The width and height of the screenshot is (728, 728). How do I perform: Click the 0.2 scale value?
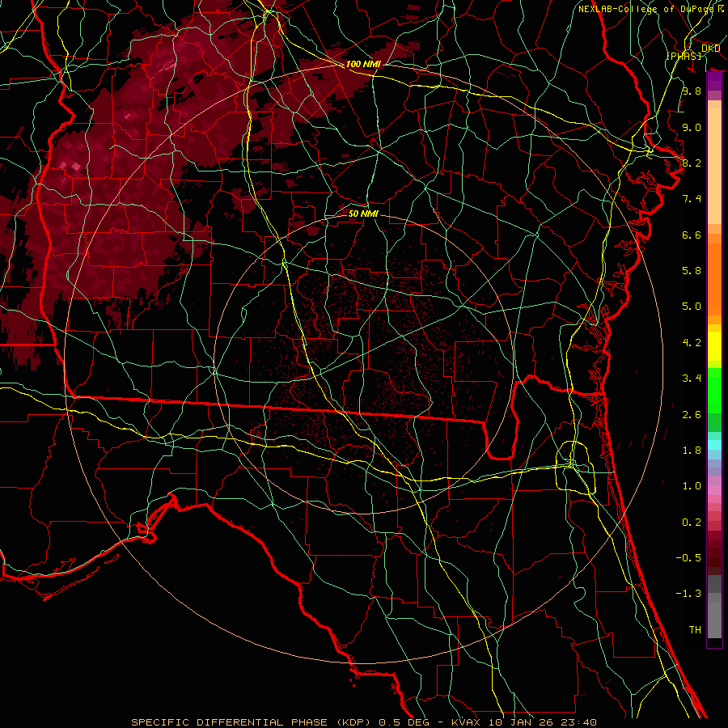coord(692,523)
